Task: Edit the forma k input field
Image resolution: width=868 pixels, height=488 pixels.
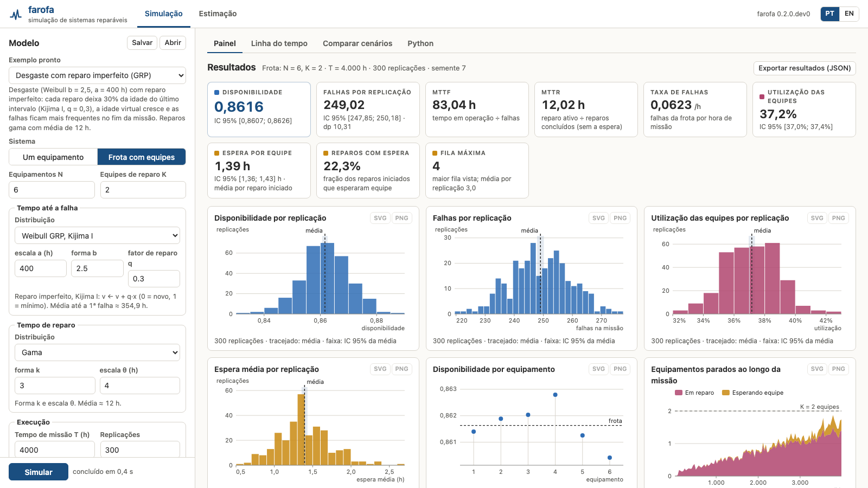Action: click(55, 386)
